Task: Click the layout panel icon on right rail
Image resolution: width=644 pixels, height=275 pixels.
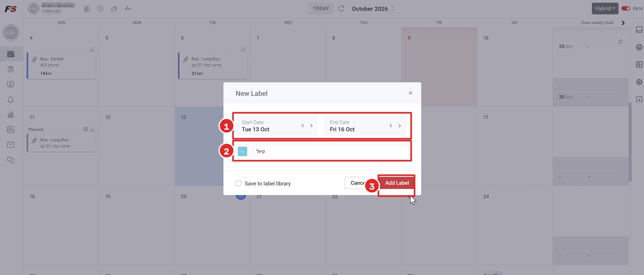Action: tap(639, 64)
